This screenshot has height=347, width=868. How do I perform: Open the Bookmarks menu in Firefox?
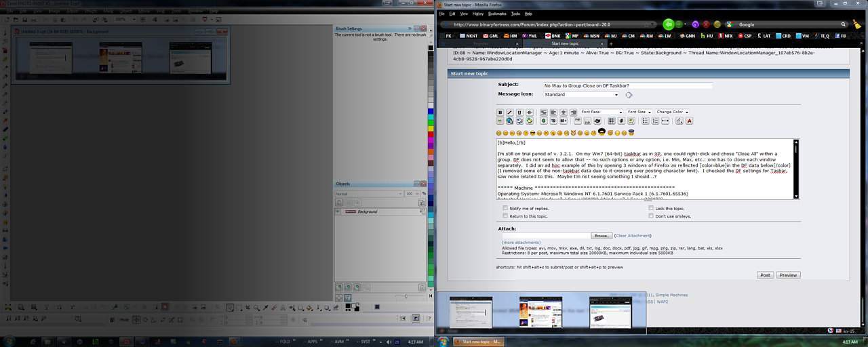click(x=497, y=14)
